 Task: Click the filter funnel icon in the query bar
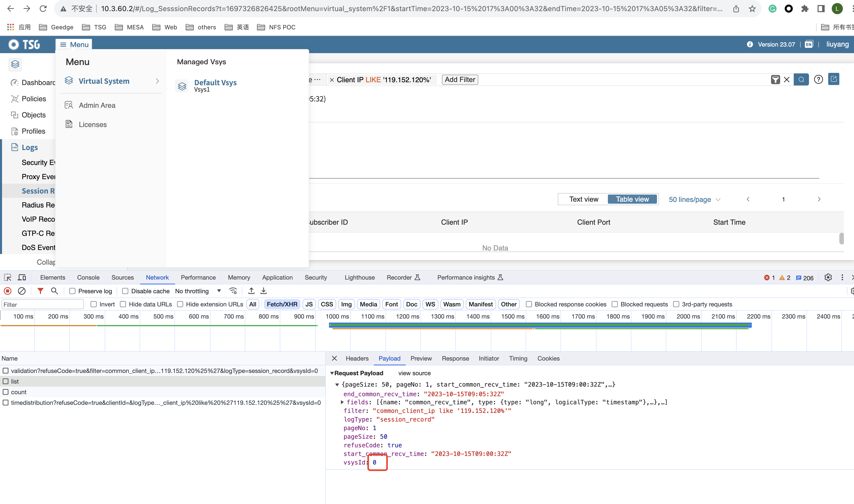click(x=775, y=79)
